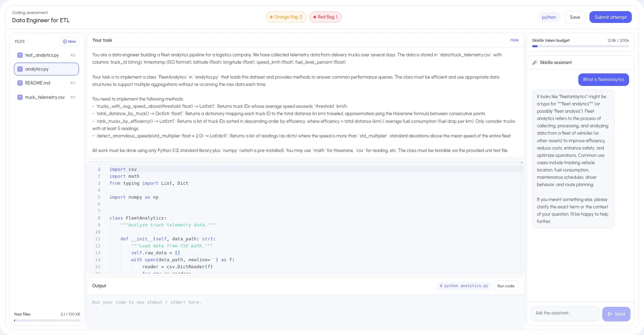This screenshot has width=644, height=335.
Task: Click the '12.8k / 200k' token count
Action: (x=618, y=40)
